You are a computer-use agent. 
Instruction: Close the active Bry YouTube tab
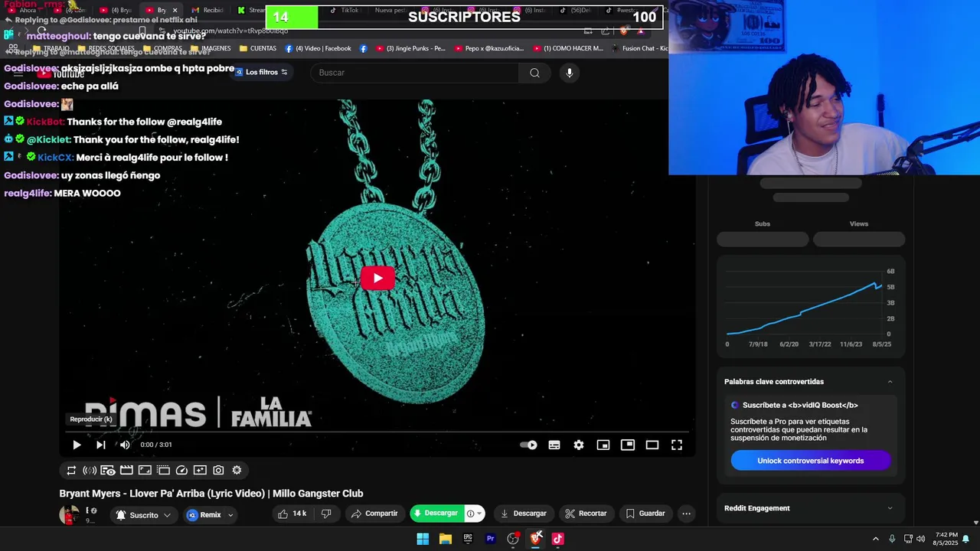click(175, 10)
